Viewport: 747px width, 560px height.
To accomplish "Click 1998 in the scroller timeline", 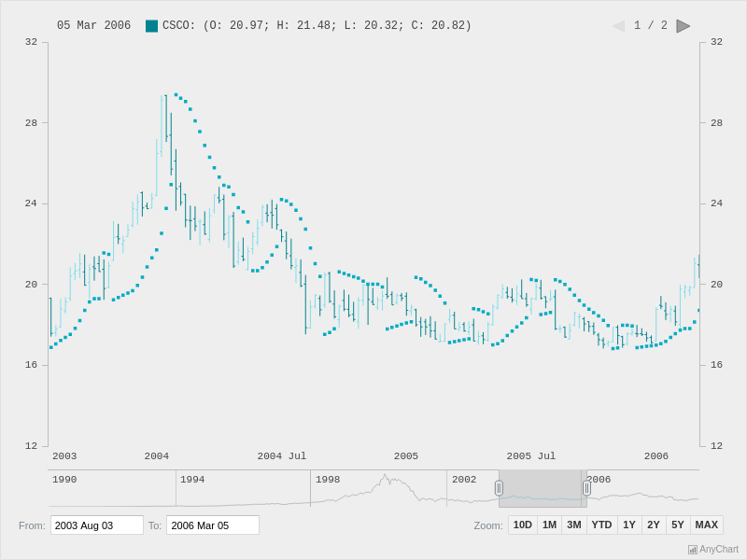I will point(328,480).
